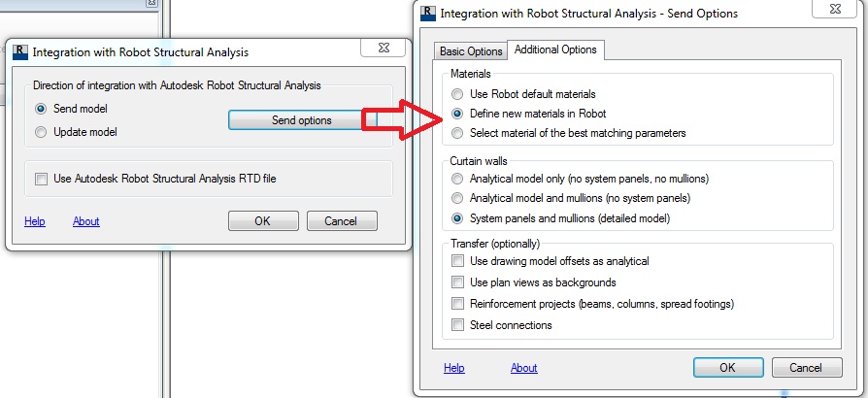
Task: Enable Use plan views as backgrounds
Action: point(458,282)
